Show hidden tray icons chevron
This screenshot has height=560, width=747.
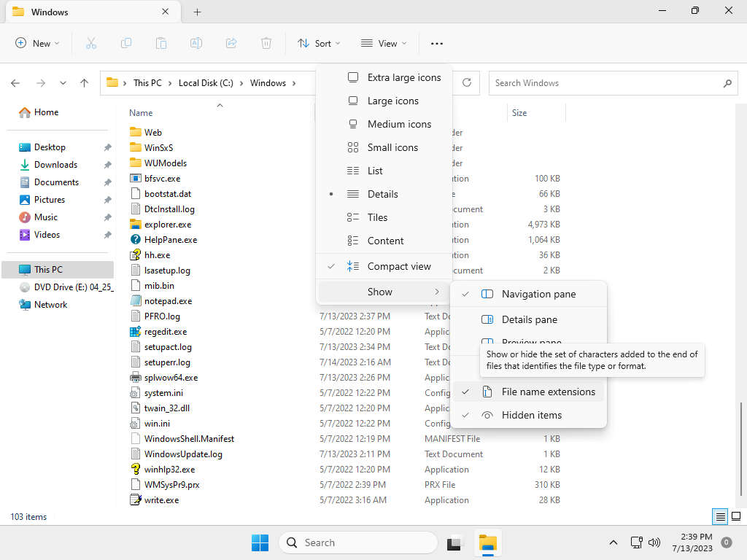coord(613,542)
